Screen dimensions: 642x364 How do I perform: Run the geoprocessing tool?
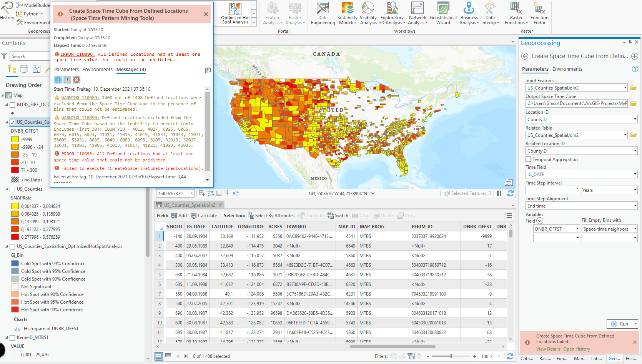tap(620, 324)
